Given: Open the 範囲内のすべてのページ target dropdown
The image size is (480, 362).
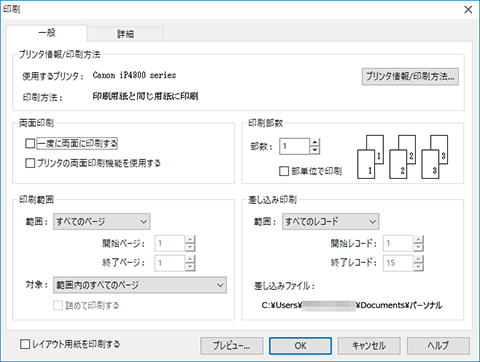Looking at the screenshot, I should 140,285.
